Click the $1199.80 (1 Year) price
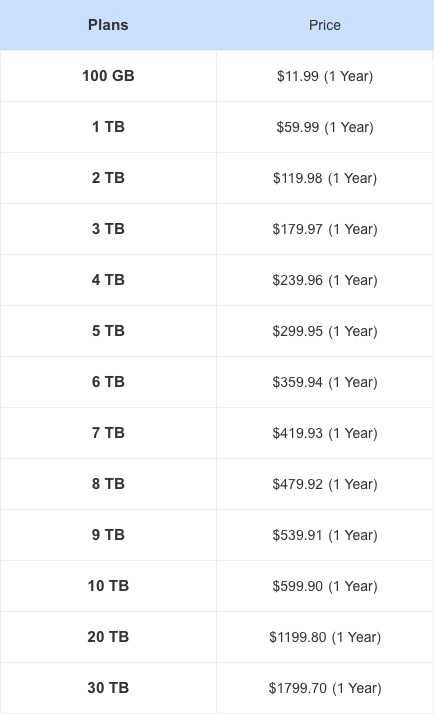The width and height of the screenshot is (434, 714). pos(325,637)
